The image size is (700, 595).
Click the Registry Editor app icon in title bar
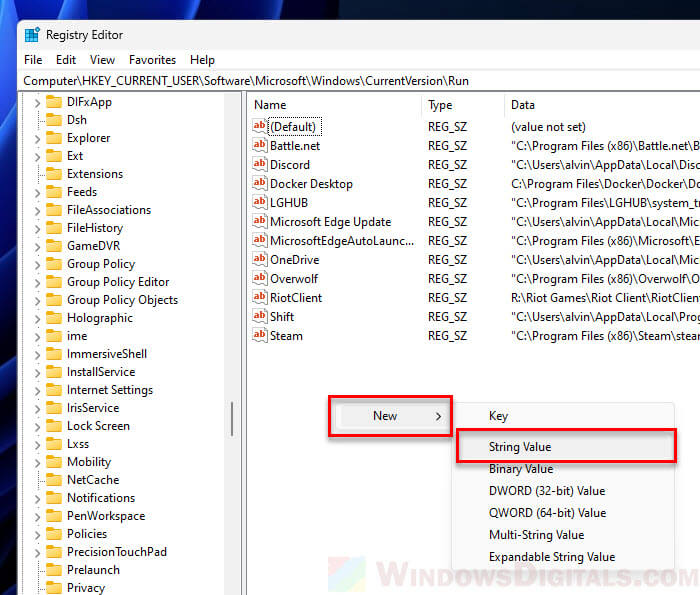(32, 35)
